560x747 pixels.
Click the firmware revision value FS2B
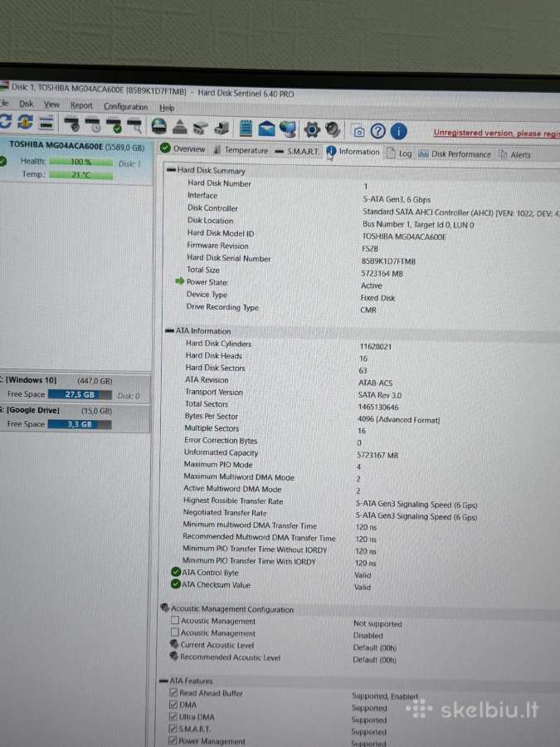pos(369,249)
